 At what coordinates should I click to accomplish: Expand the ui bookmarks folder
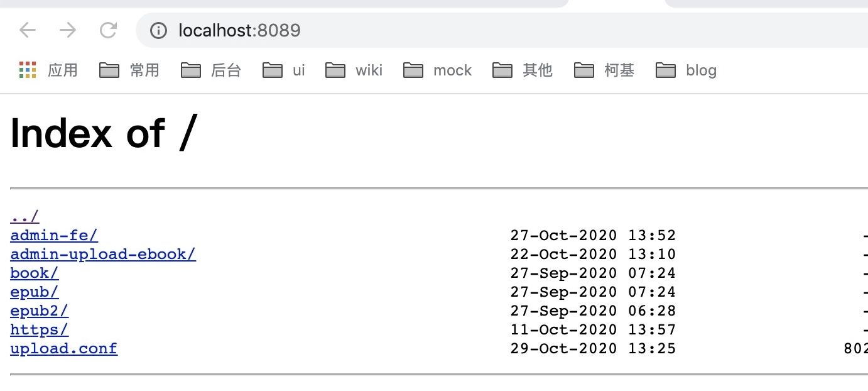(284, 70)
